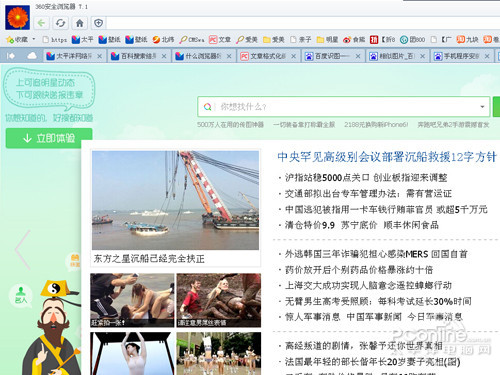Screen dimensions: 500x375
Task: Click the 500万人在用的传图神器 link
Action: point(230,125)
